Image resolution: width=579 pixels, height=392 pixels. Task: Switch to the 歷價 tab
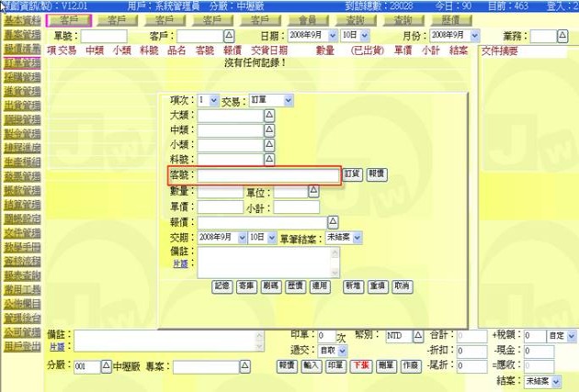(447, 19)
